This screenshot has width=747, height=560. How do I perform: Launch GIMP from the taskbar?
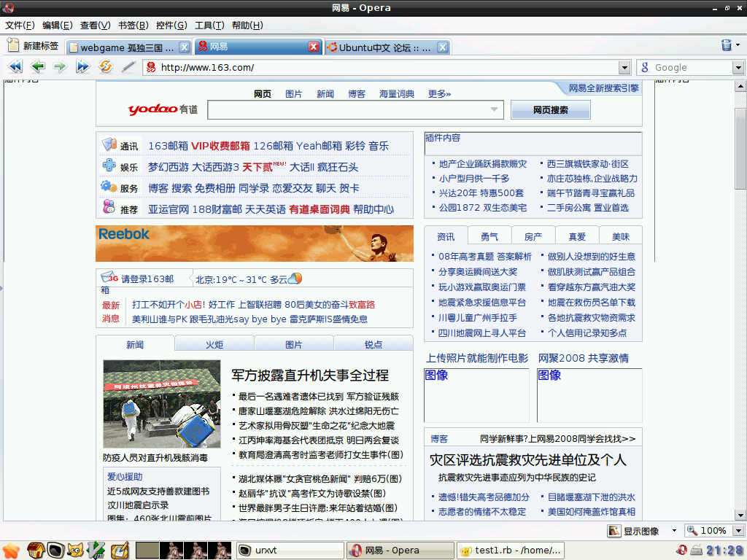click(x=75, y=551)
